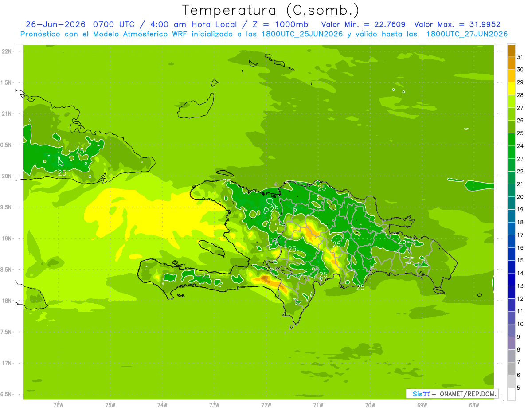Screen dimensions: 532x411
Task: Click the "73W" longitude axis label
Action: (x=214, y=405)
